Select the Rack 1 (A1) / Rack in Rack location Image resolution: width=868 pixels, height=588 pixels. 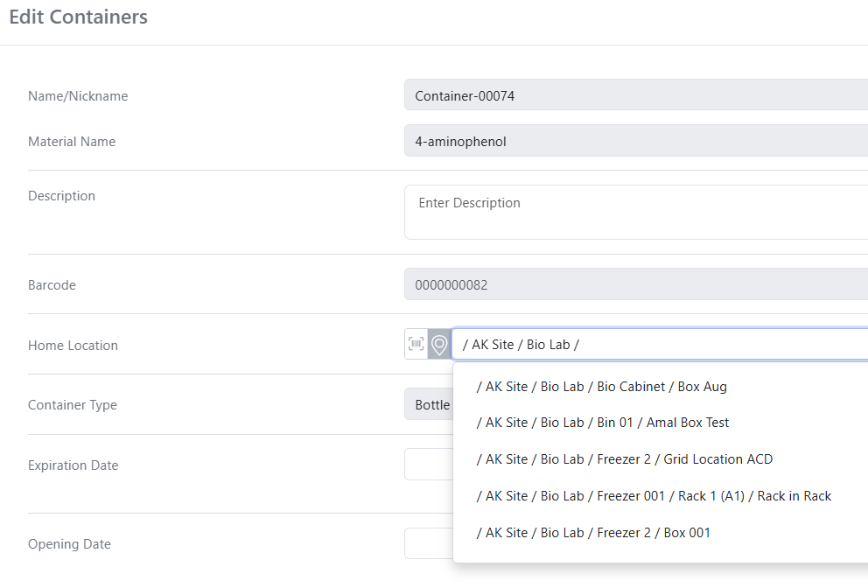[654, 496]
